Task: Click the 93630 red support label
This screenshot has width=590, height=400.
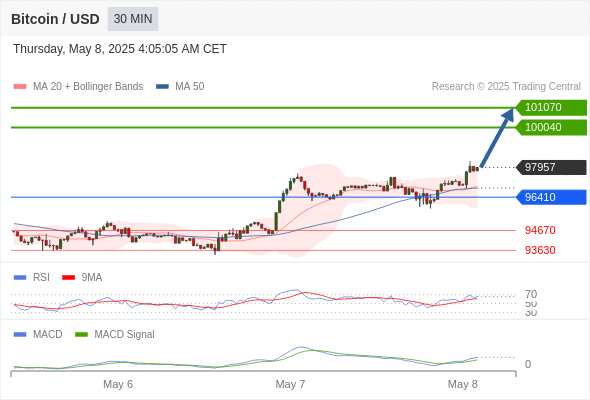Action: pyautogui.click(x=540, y=250)
